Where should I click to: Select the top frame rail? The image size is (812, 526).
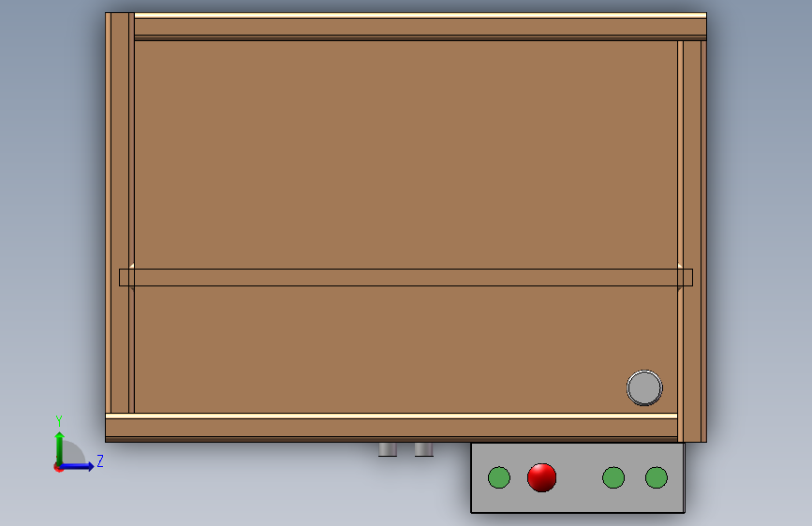tap(421, 26)
